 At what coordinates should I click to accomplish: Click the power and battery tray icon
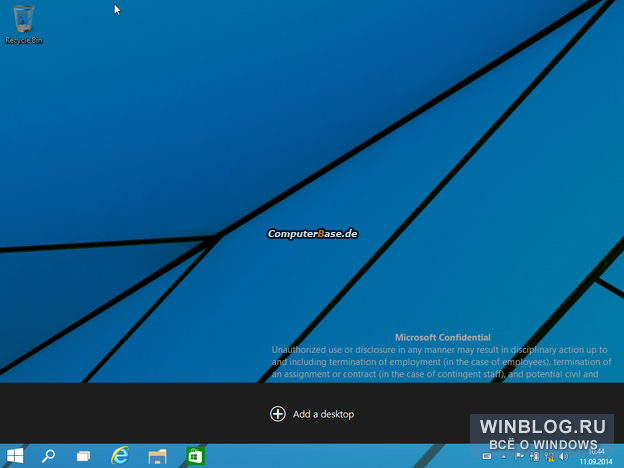pyautogui.click(x=534, y=456)
